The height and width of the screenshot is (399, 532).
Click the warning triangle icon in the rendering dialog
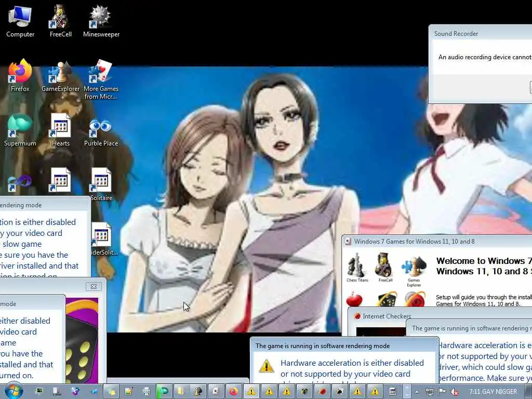pyautogui.click(x=267, y=366)
